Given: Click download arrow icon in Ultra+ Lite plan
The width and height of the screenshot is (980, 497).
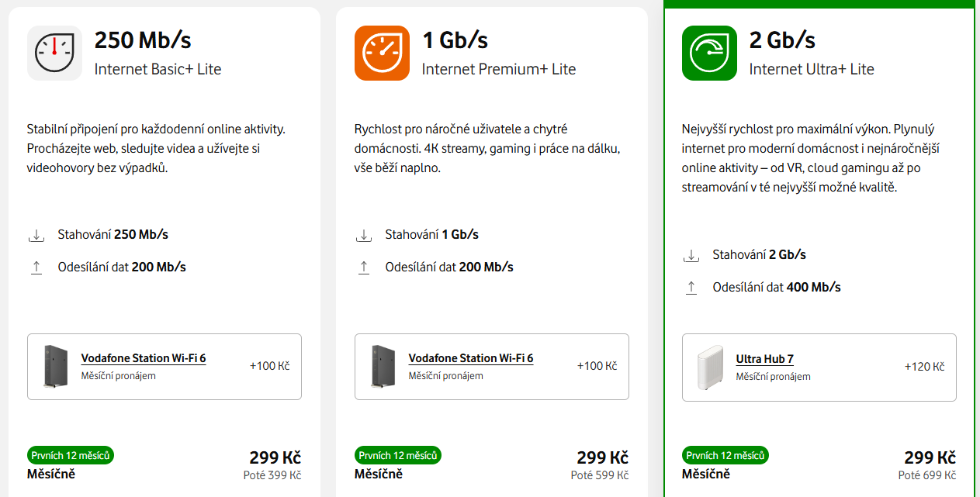Looking at the screenshot, I should pyautogui.click(x=691, y=255).
